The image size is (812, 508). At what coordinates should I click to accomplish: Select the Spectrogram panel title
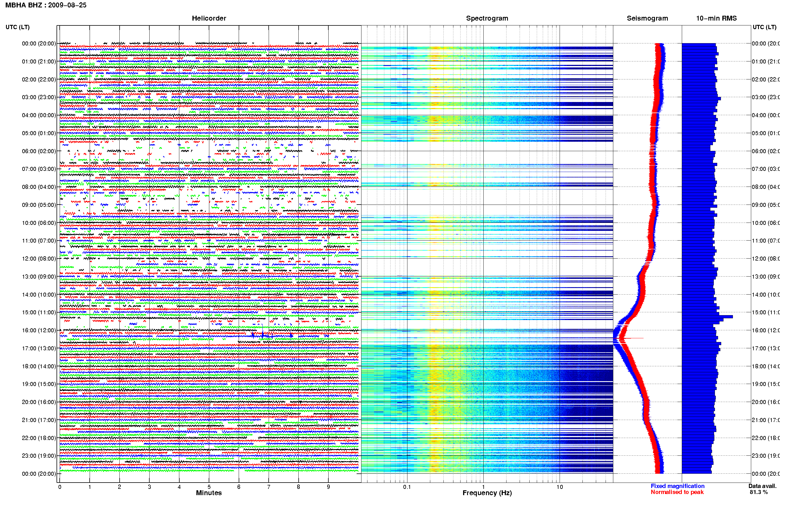487,18
